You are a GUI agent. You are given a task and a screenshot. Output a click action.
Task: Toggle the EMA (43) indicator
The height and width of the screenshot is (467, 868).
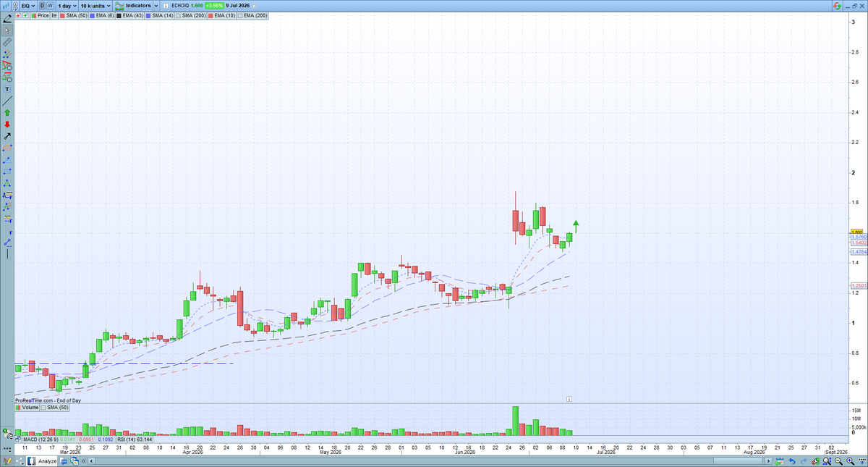pyautogui.click(x=129, y=15)
